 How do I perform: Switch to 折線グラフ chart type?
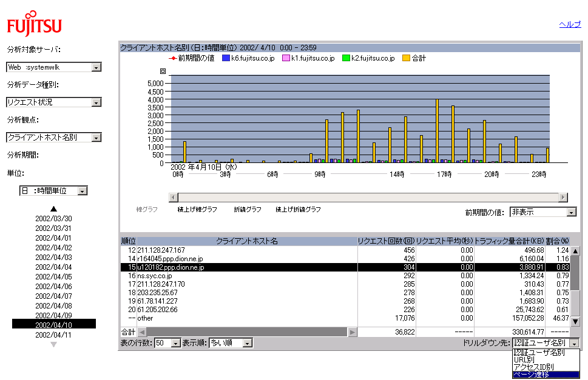[x=248, y=210]
